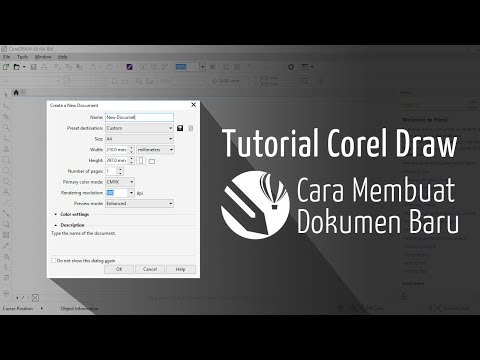Open the Size A4 dropdown
Viewport: 480px width, 360px height.
click(139, 139)
